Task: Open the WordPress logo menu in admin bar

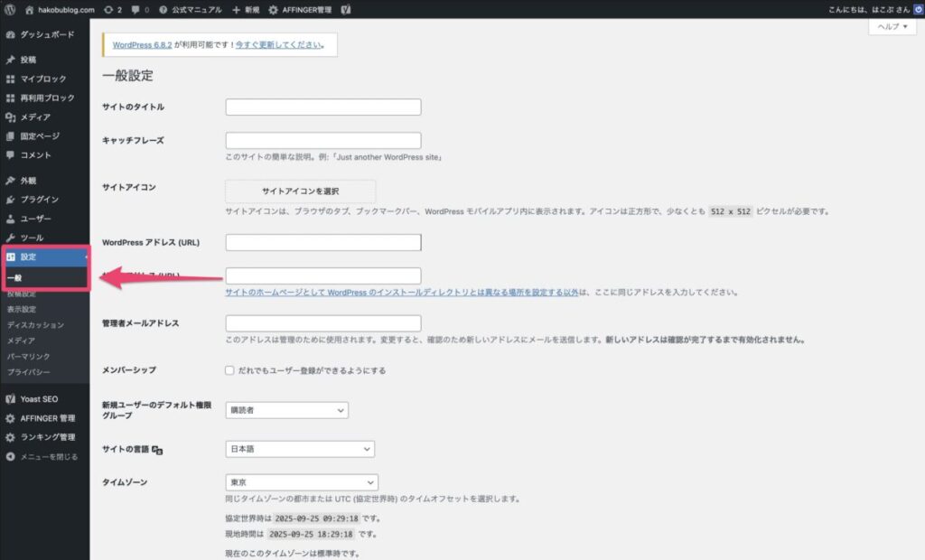Action: coord(10,9)
